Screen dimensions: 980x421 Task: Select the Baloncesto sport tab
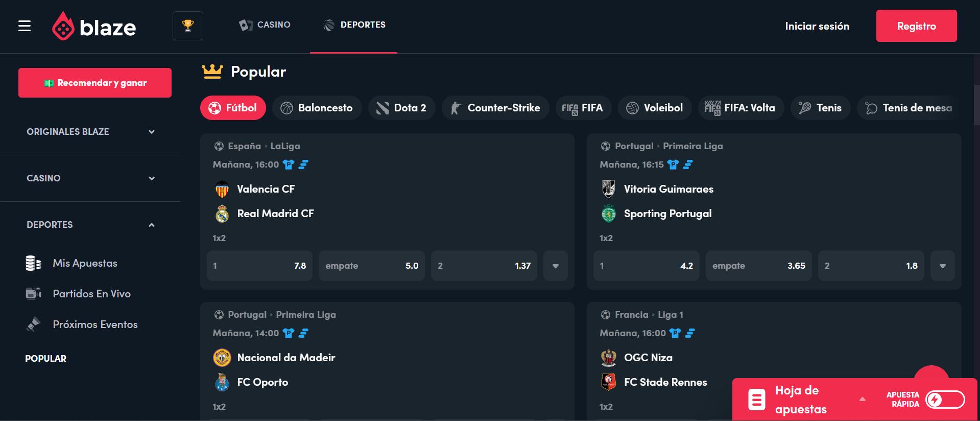317,108
